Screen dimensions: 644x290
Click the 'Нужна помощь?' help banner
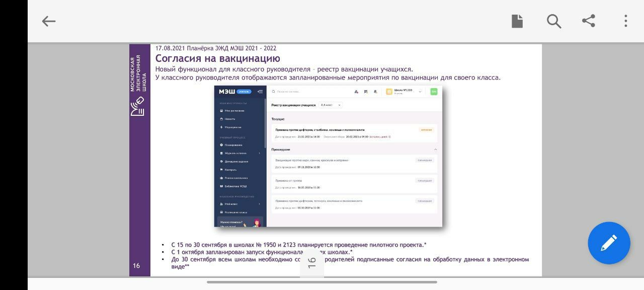point(240,222)
